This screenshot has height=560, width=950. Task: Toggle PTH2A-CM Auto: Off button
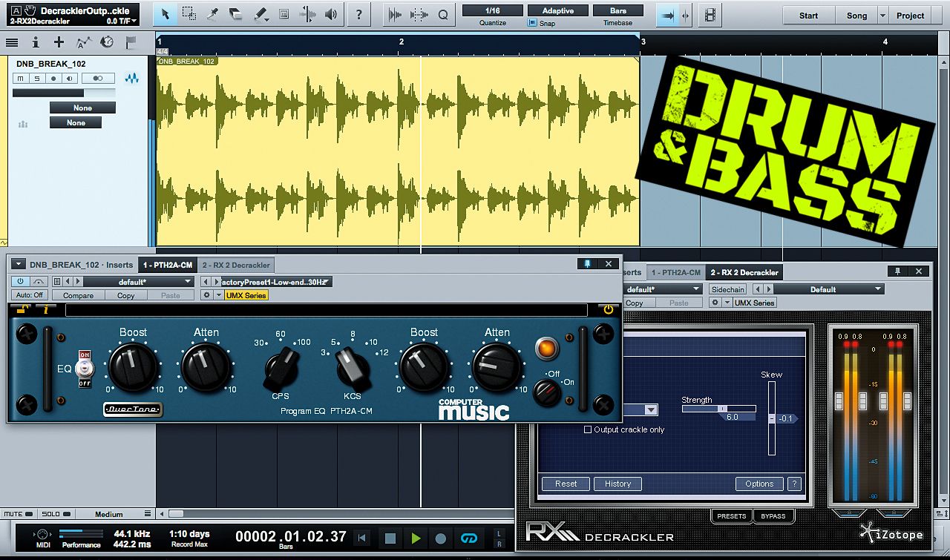(30, 295)
